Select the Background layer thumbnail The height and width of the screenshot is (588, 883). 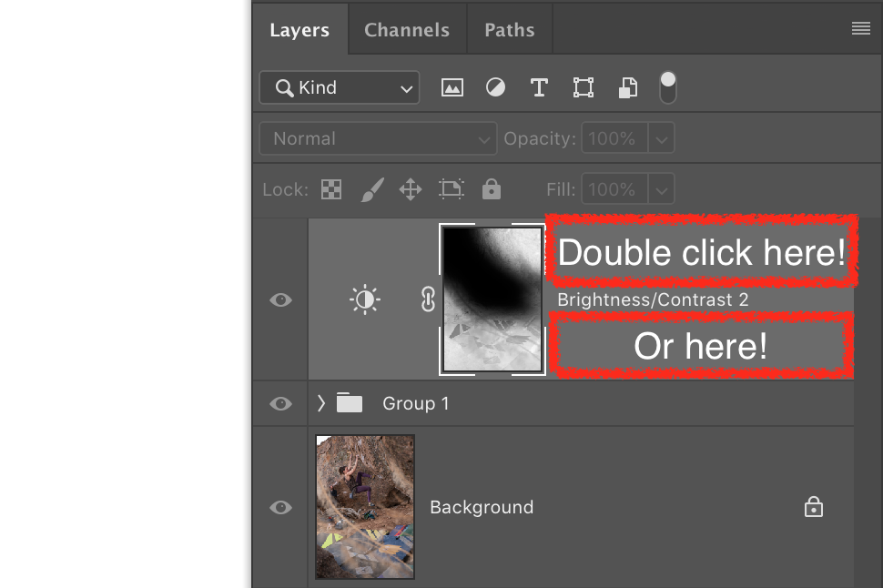[365, 507]
